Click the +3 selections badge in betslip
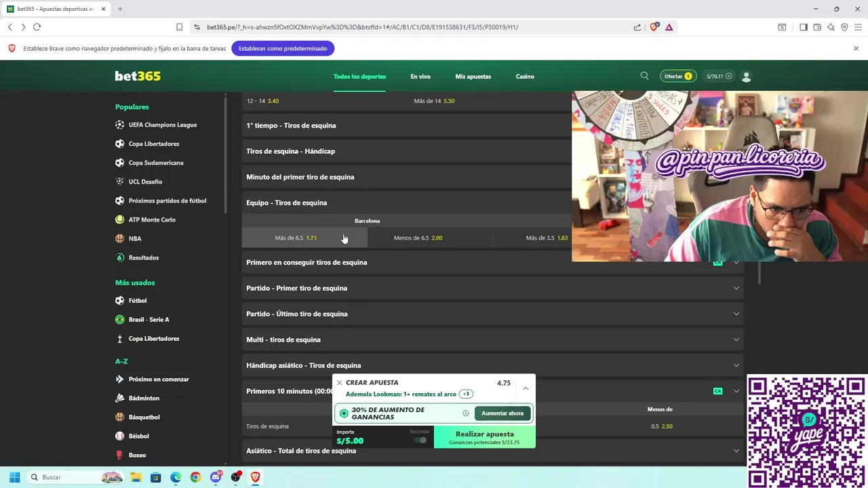 click(466, 394)
